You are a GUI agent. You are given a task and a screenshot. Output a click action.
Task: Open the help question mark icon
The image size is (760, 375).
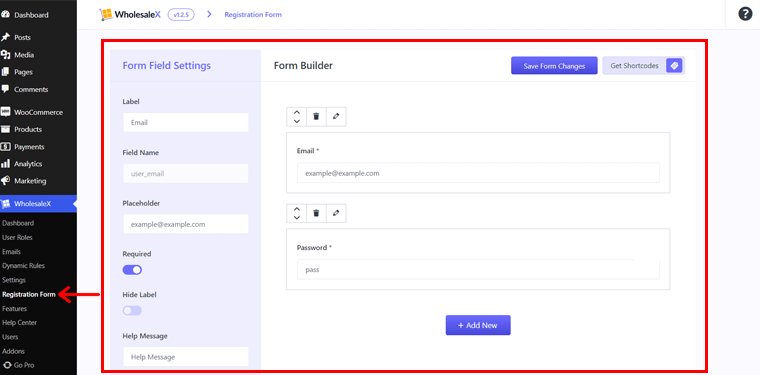745,14
